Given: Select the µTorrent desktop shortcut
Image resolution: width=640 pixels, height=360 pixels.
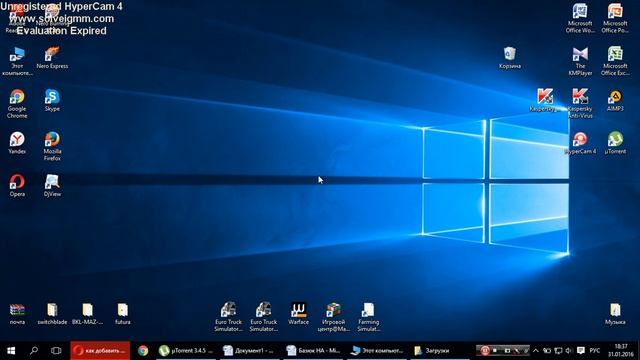Looking at the screenshot, I should pyautogui.click(x=615, y=143).
